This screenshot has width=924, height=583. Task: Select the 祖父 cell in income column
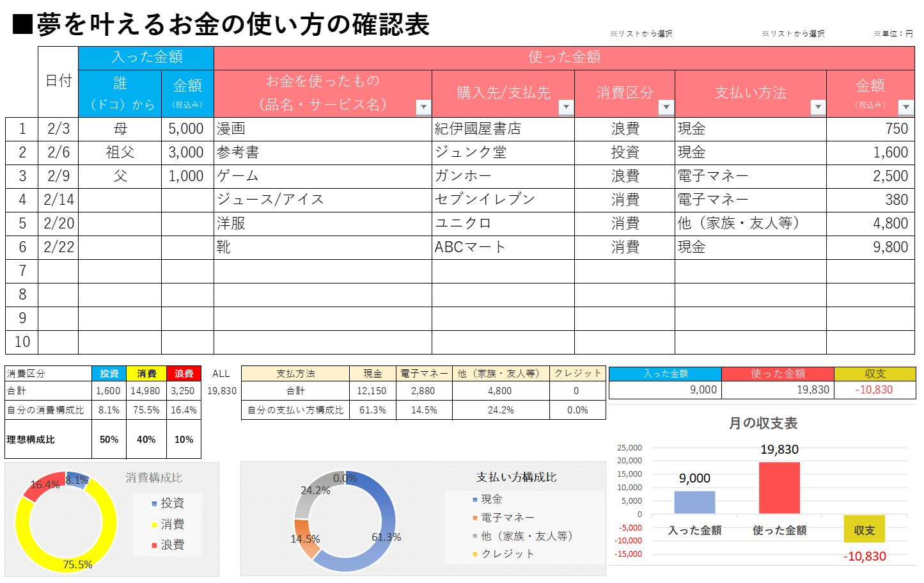[x=120, y=152]
